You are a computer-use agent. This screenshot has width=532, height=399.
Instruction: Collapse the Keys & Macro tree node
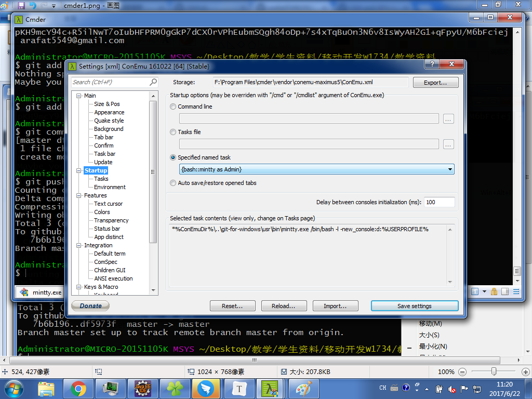[x=79, y=287]
